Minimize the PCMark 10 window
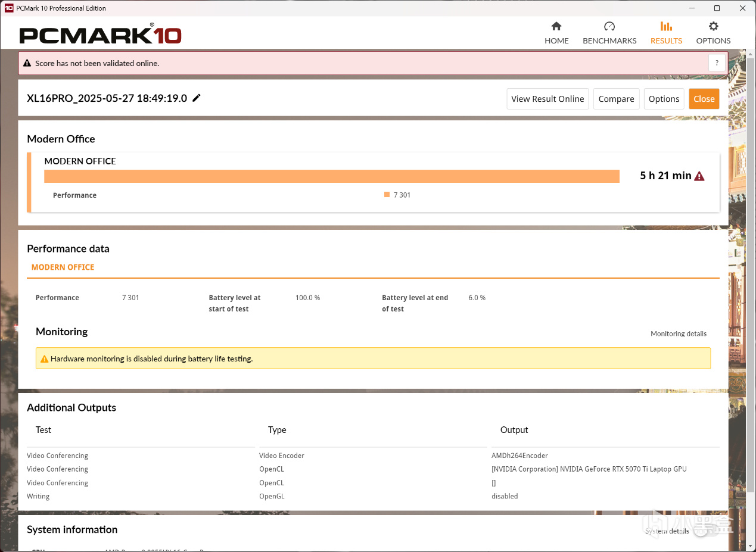 pyautogui.click(x=692, y=8)
